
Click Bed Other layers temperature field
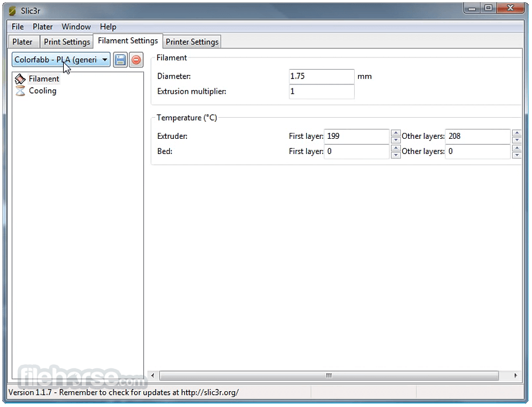click(478, 152)
